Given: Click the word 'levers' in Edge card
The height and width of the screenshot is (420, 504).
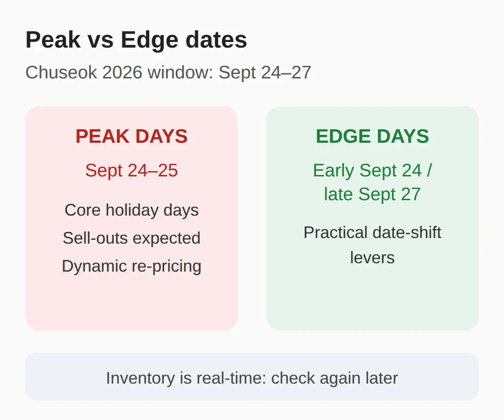Looking at the screenshot, I should pyautogui.click(x=372, y=258).
